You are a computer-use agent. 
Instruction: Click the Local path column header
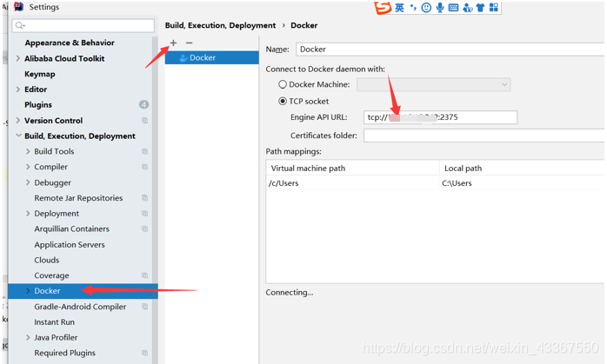click(522, 169)
